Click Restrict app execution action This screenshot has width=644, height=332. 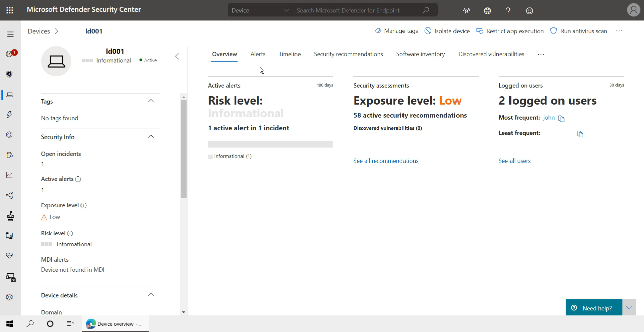(x=510, y=31)
